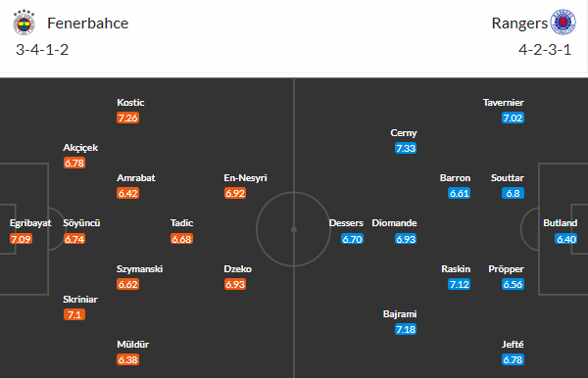Click player Tadic on the pitch

(x=182, y=223)
